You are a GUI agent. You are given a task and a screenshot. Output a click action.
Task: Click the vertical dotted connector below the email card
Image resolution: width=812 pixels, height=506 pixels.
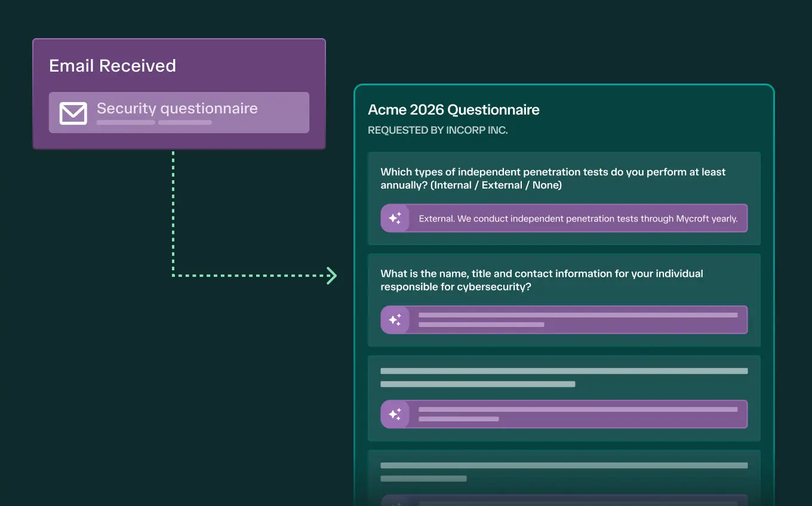173,212
